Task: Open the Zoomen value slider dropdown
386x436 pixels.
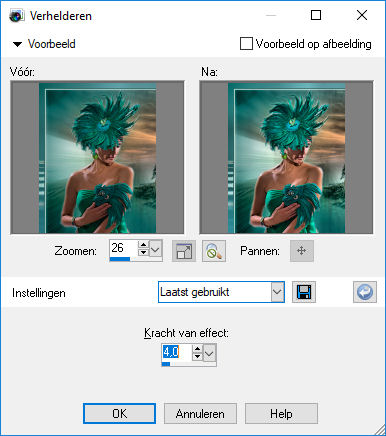Action: pyautogui.click(x=156, y=249)
